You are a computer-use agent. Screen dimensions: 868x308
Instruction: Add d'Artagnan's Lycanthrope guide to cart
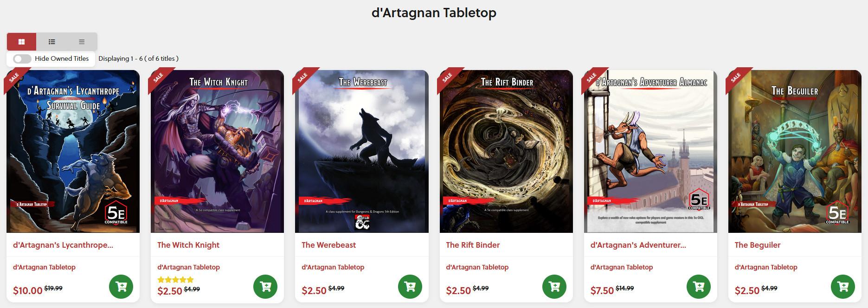121,287
